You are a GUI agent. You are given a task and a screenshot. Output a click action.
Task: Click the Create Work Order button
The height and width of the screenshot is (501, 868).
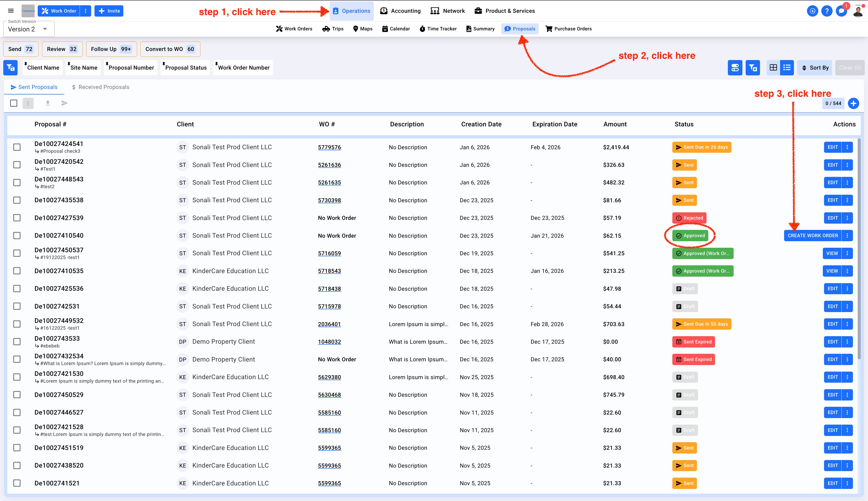point(813,235)
